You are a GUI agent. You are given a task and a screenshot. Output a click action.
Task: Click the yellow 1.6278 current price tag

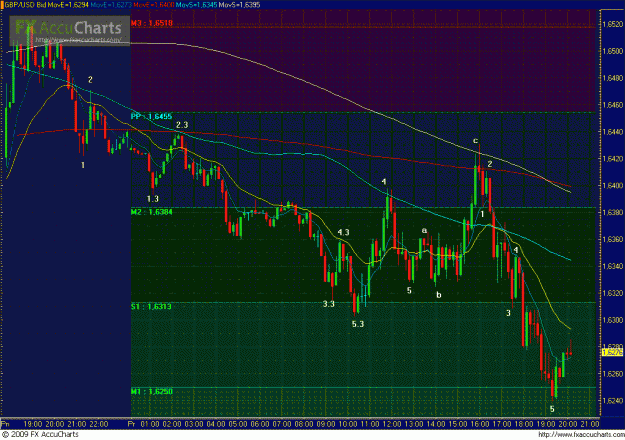click(x=612, y=353)
